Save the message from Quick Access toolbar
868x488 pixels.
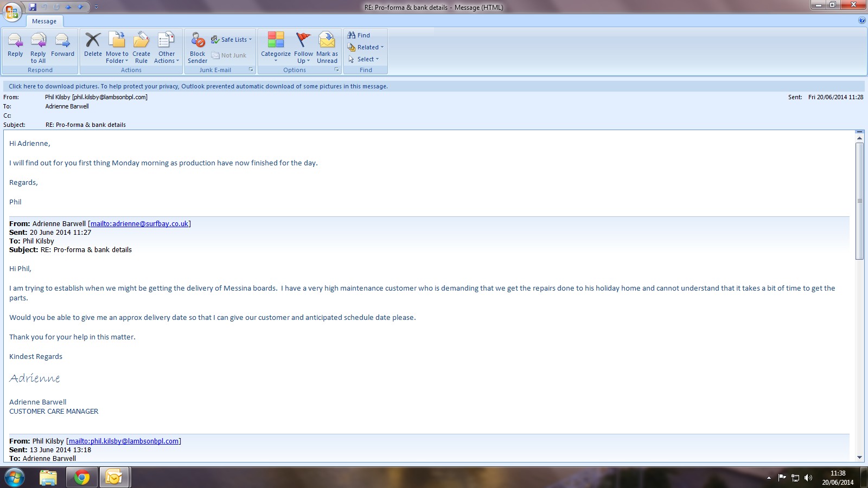coord(33,7)
